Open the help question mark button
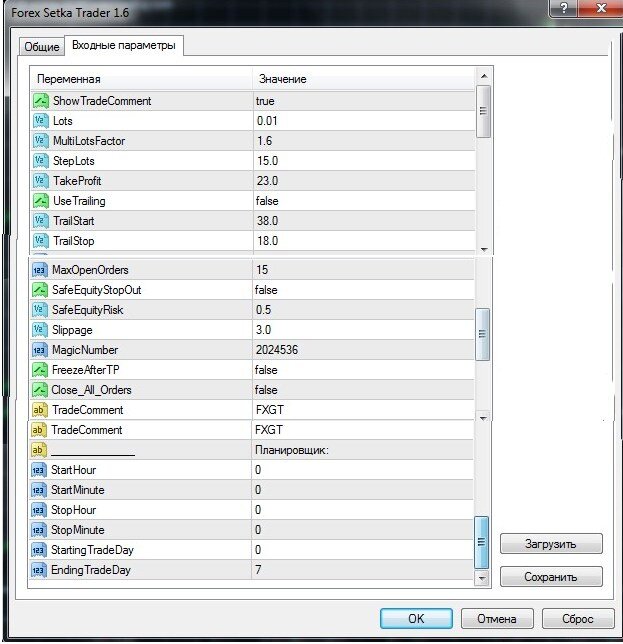 point(563,7)
